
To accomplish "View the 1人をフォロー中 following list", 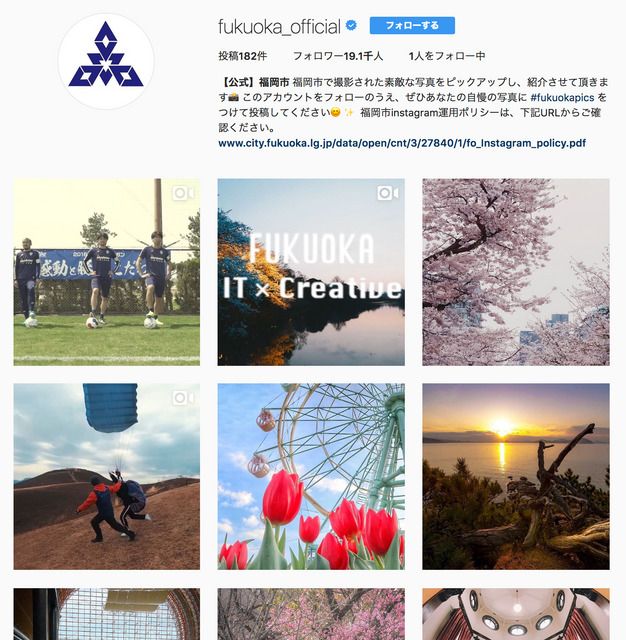I will click(447, 56).
